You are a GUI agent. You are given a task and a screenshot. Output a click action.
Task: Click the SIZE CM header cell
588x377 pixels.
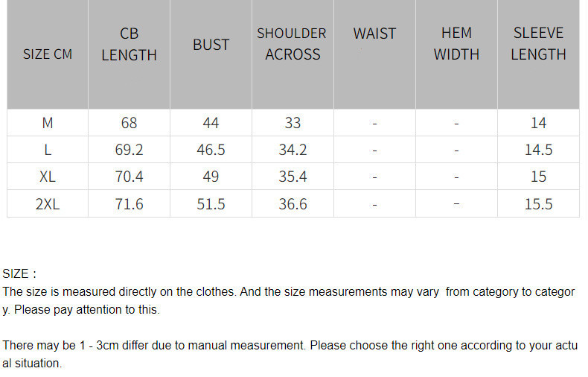click(48, 54)
